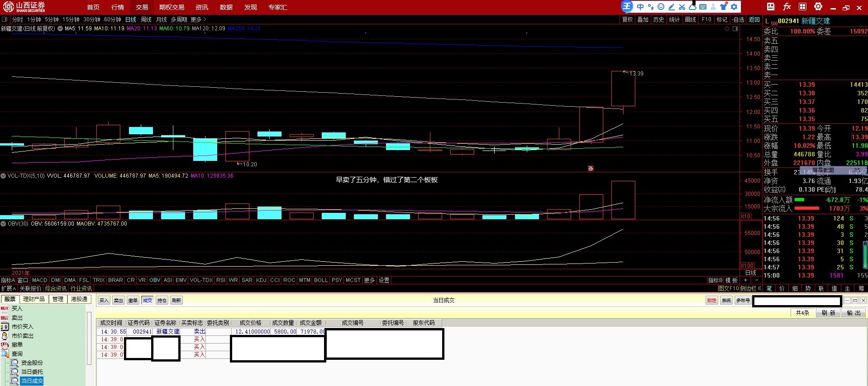The image size is (868, 386).
Task: Click the 持仓 positions button
Action: (162, 301)
